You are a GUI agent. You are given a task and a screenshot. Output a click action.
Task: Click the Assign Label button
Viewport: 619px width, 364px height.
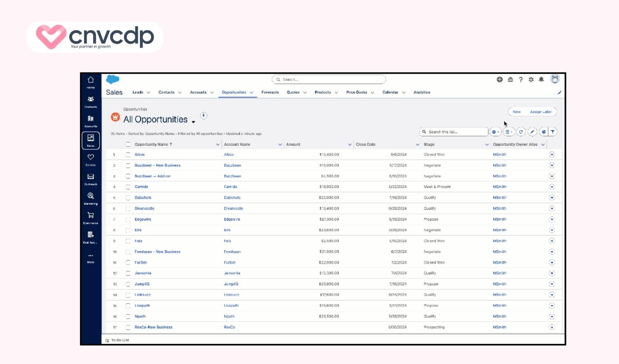(541, 112)
